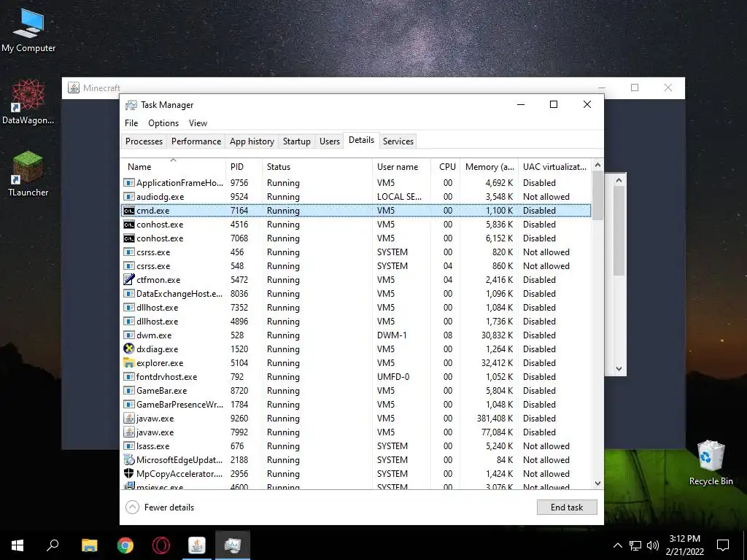Sort by the PID column header
This screenshot has height=560, width=747.
pyautogui.click(x=244, y=167)
